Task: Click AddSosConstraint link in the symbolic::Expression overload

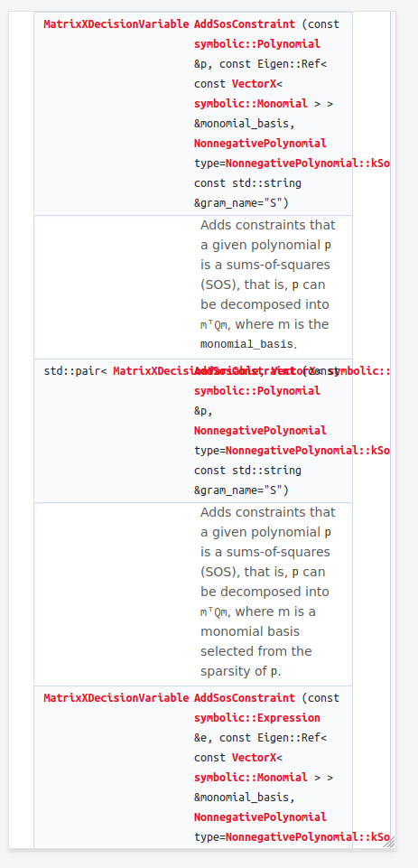Action: (x=245, y=698)
